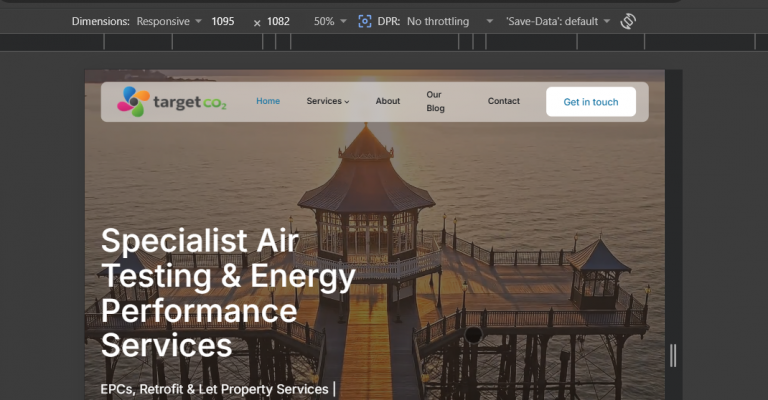This screenshot has height=400, width=768.
Task: Open the Our Blog nav link
Action: pos(435,101)
